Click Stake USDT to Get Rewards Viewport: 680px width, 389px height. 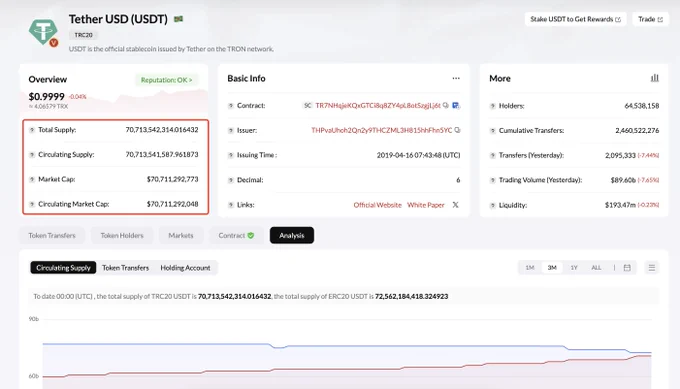[x=575, y=19]
